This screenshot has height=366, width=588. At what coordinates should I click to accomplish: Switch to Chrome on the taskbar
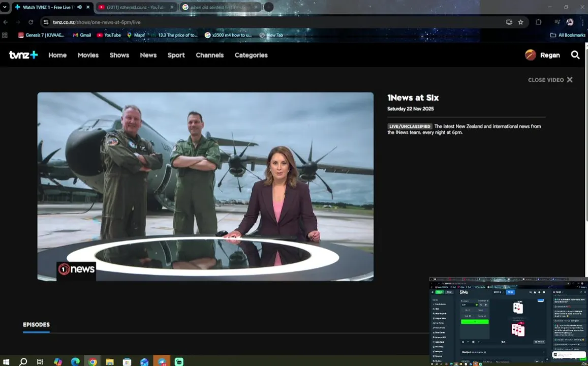92,362
